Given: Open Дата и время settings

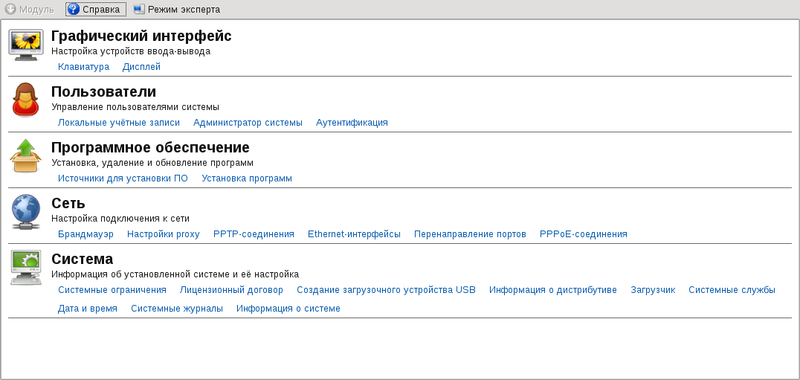Looking at the screenshot, I should (88, 309).
